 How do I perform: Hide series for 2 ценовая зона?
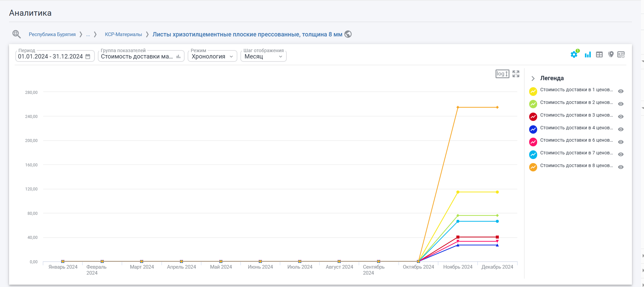coord(621,104)
